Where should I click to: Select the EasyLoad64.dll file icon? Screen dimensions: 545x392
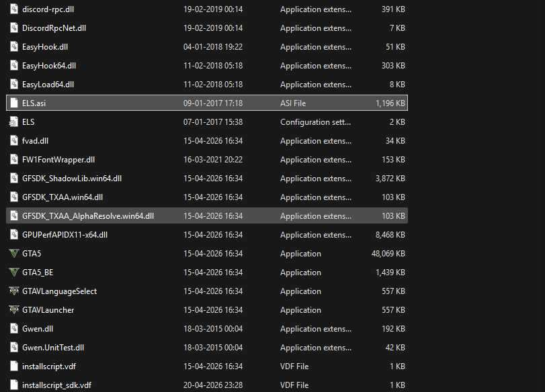tap(14, 84)
